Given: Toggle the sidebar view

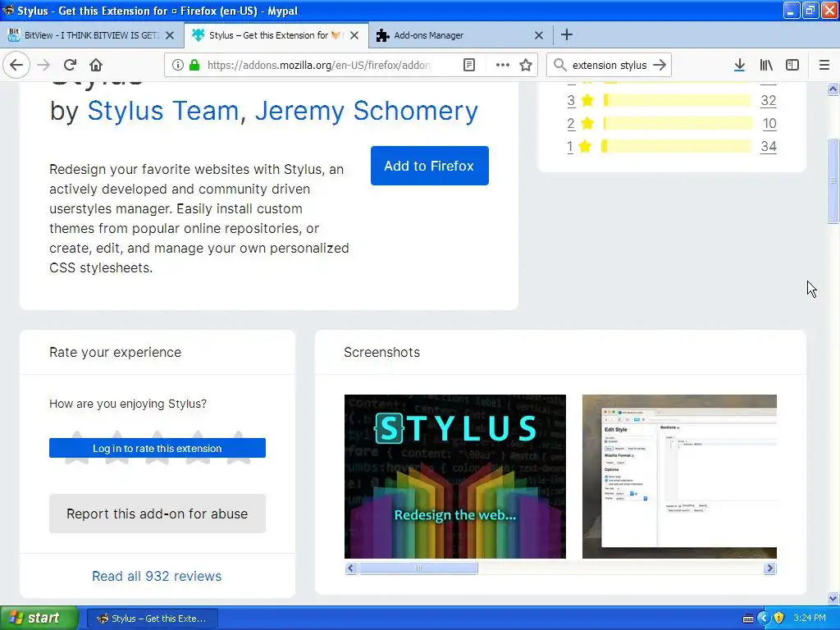Looking at the screenshot, I should [x=792, y=65].
